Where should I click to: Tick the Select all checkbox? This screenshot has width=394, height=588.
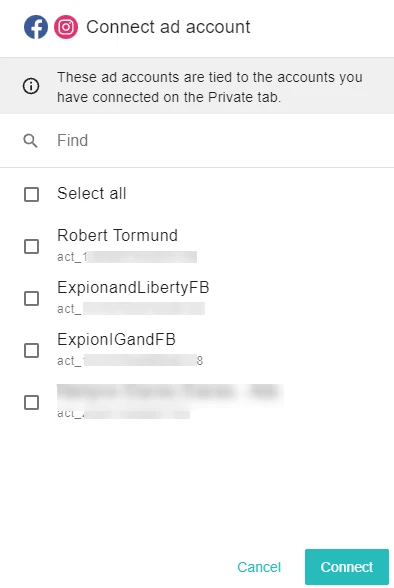(31, 195)
